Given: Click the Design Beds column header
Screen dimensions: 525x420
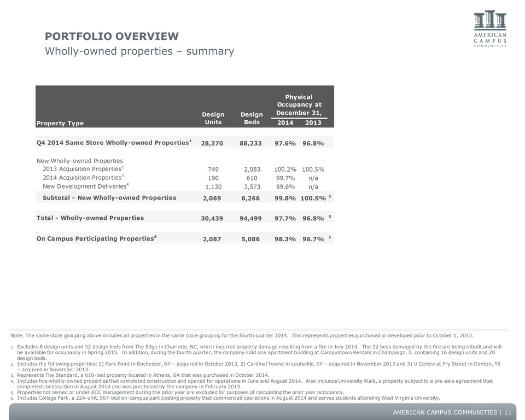Looking at the screenshot, I should pyautogui.click(x=252, y=118).
